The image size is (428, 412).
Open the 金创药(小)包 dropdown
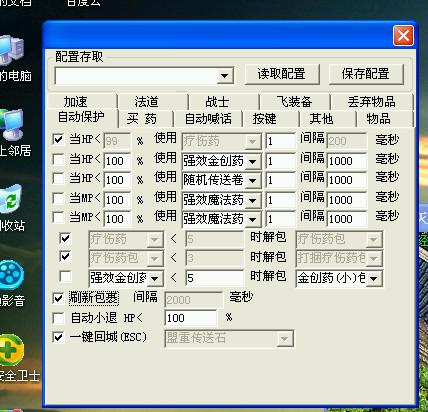[x=374, y=278]
